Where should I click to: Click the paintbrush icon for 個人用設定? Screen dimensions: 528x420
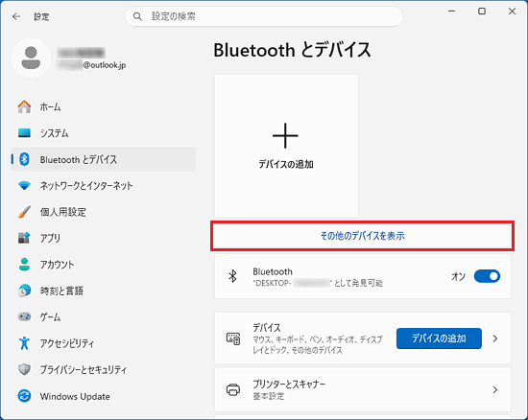[x=24, y=212]
